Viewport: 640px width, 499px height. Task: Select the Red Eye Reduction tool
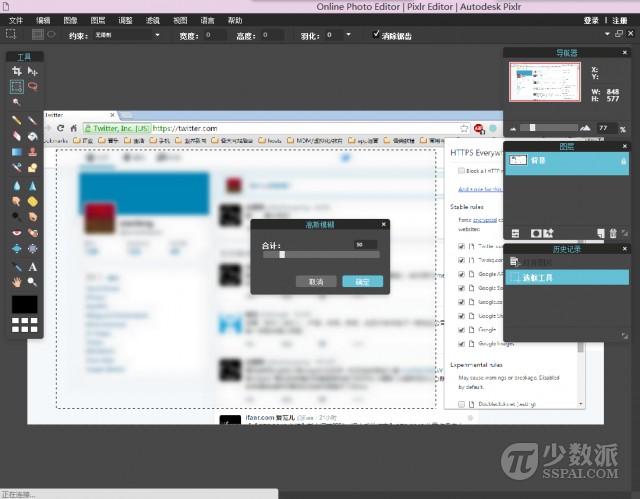coord(16,233)
